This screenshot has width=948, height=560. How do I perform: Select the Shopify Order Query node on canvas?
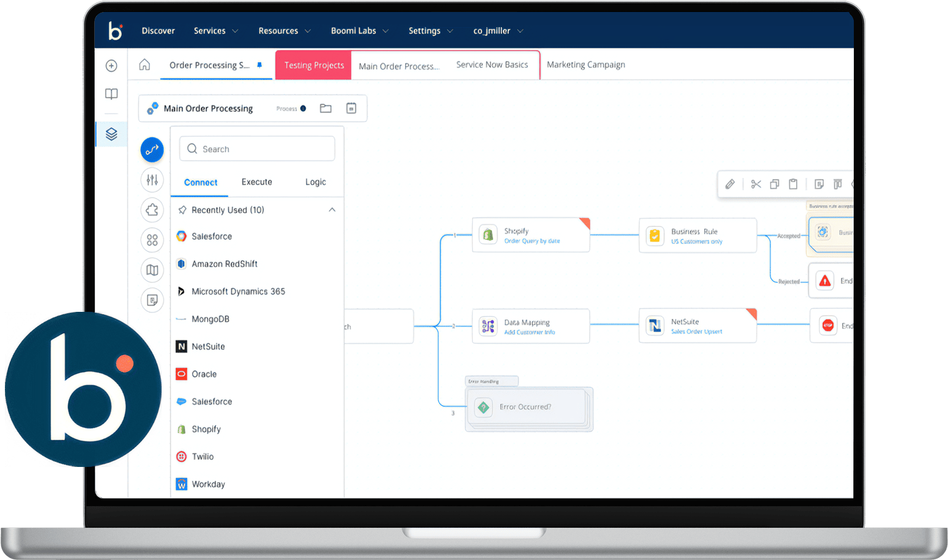tap(531, 235)
